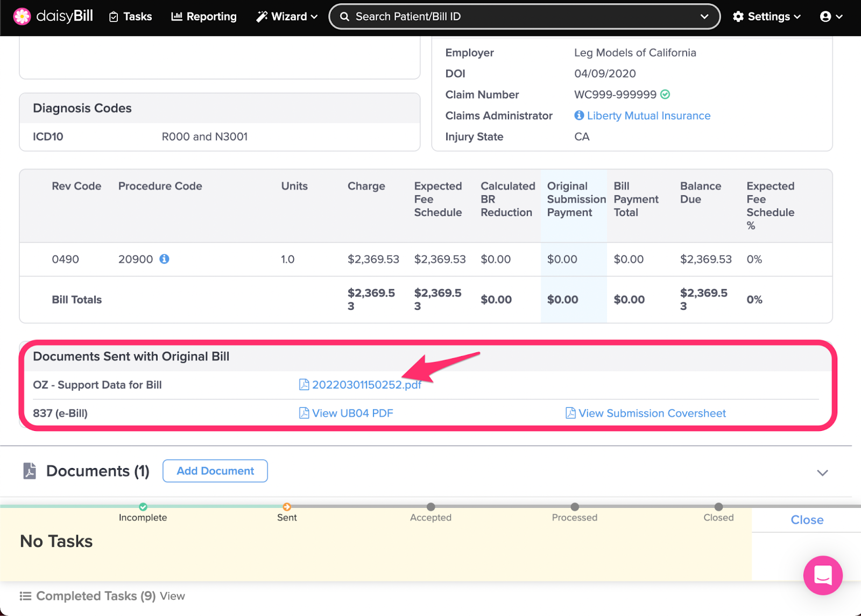Click the Procedure Code column header
Viewport: 861px width, 616px height.
tap(160, 186)
